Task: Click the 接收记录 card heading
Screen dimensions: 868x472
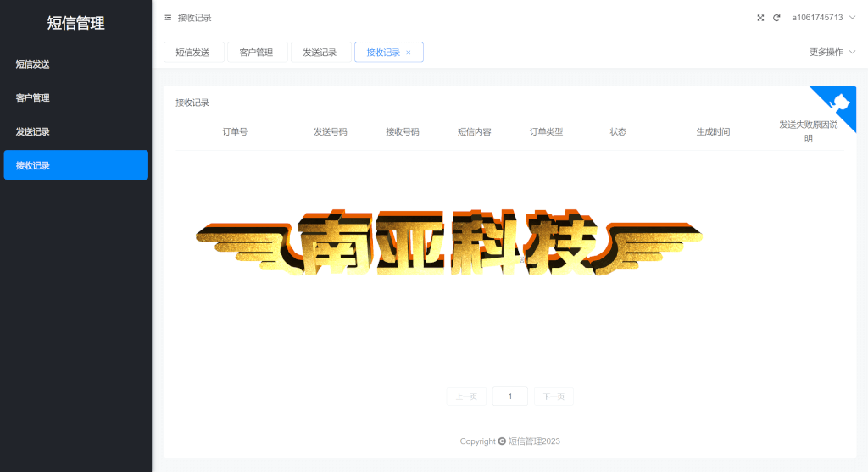Action: click(192, 103)
